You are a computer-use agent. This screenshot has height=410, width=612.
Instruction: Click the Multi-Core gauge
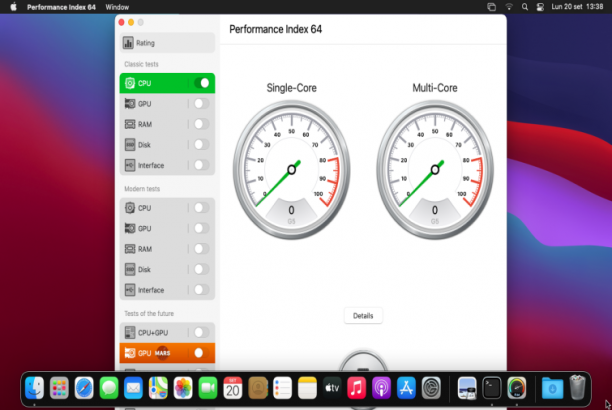pos(435,170)
